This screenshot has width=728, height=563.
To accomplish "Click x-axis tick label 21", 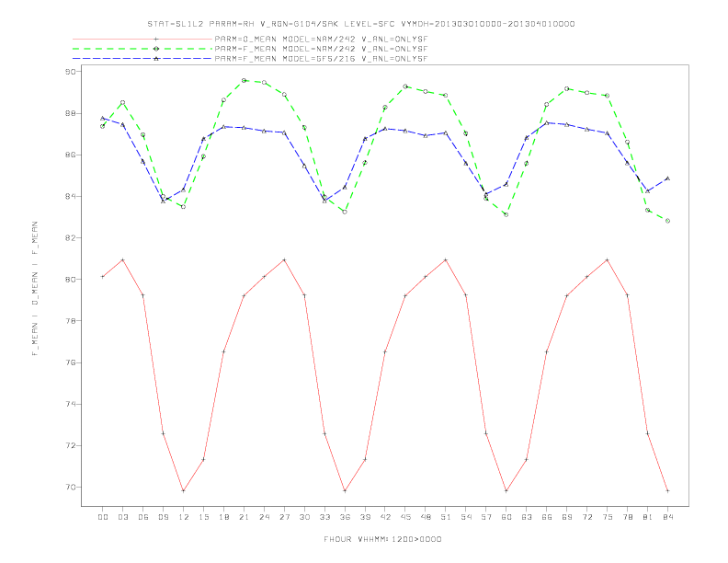I will tap(244, 517).
